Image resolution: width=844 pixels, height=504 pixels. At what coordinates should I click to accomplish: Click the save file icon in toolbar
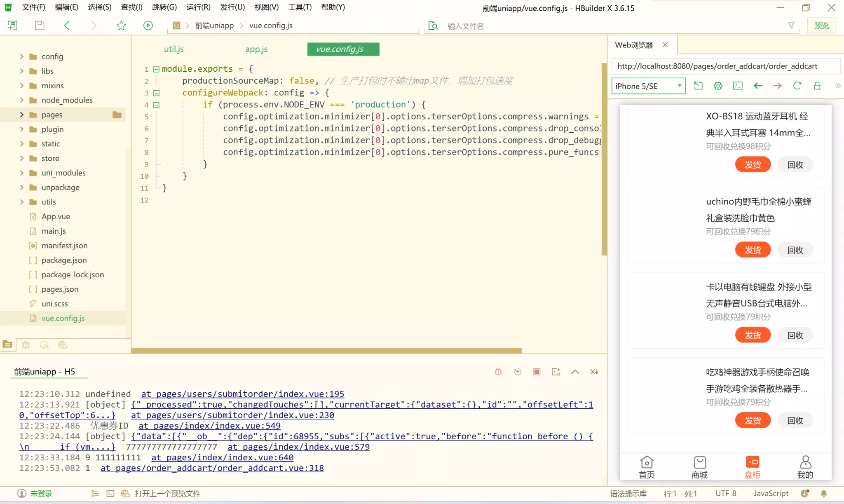click(x=40, y=26)
